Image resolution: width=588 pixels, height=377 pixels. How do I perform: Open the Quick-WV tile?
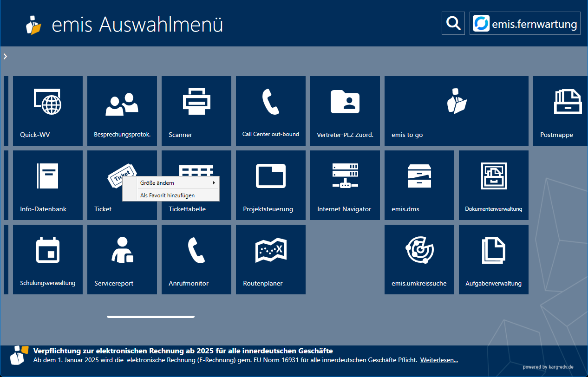point(48,111)
